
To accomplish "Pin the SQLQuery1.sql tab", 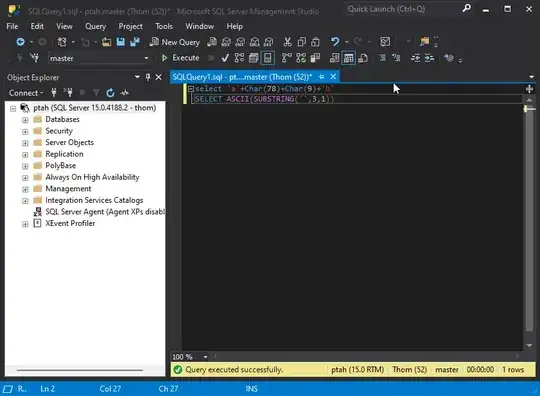I will tap(321, 77).
